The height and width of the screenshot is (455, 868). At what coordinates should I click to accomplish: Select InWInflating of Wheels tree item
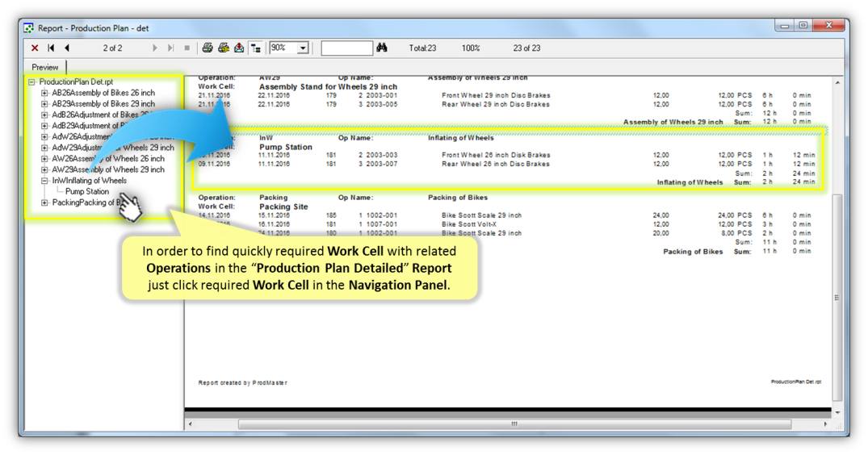(89, 181)
